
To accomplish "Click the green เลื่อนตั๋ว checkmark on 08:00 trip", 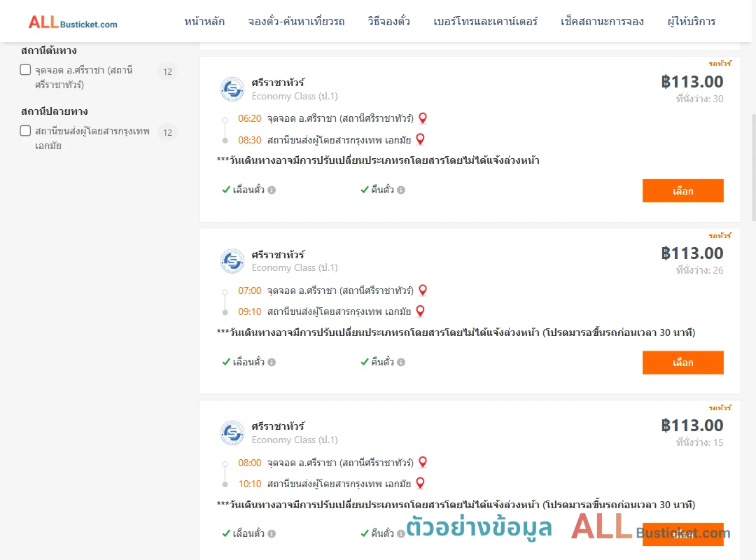I will click(226, 533).
